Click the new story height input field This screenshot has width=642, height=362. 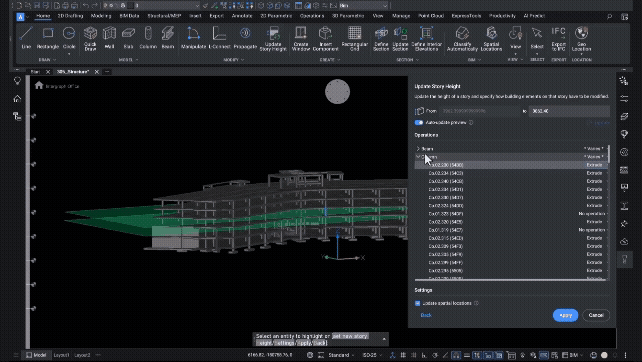[569, 111]
